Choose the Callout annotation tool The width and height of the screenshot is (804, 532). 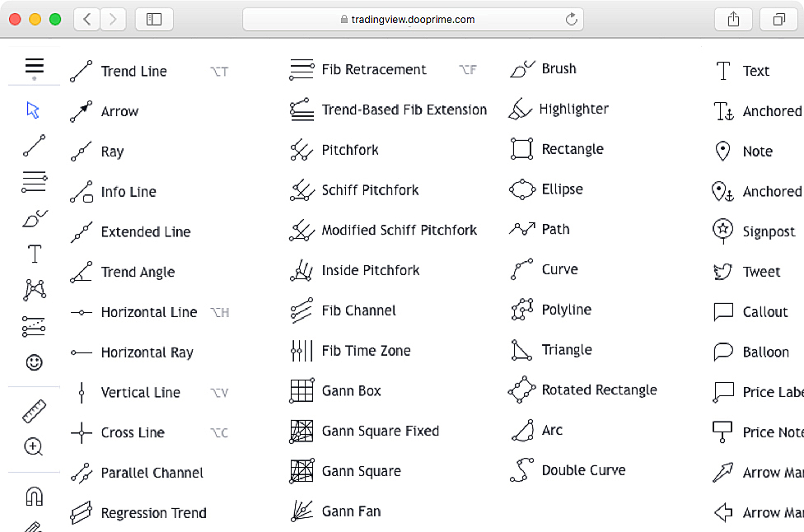pyautogui.click(x=764, y=312)
